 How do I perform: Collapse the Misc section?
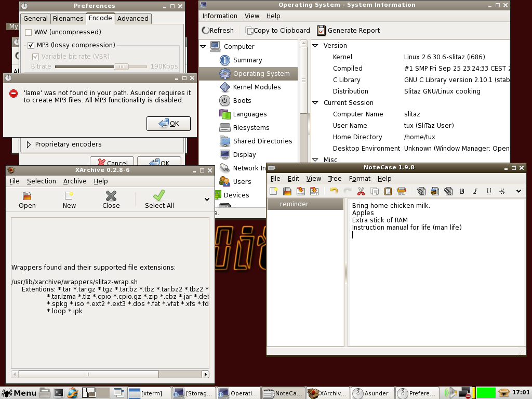(x=315, y=159)
